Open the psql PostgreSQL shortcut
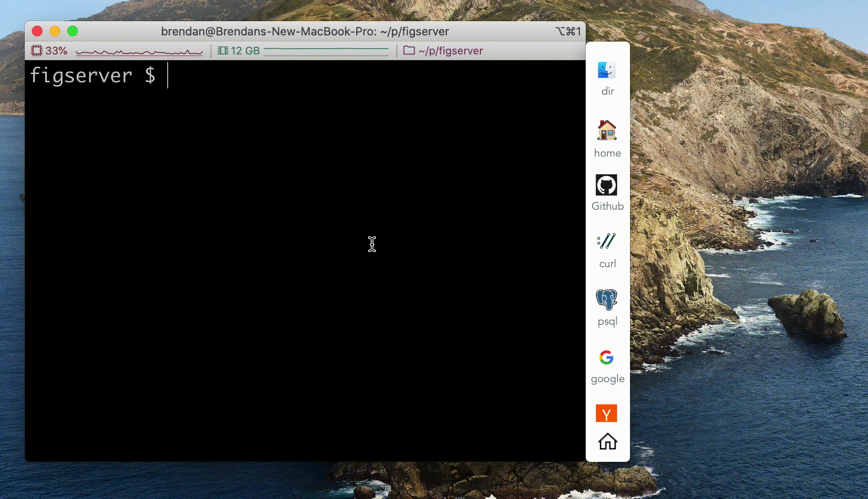 click(x=607, y=299)
